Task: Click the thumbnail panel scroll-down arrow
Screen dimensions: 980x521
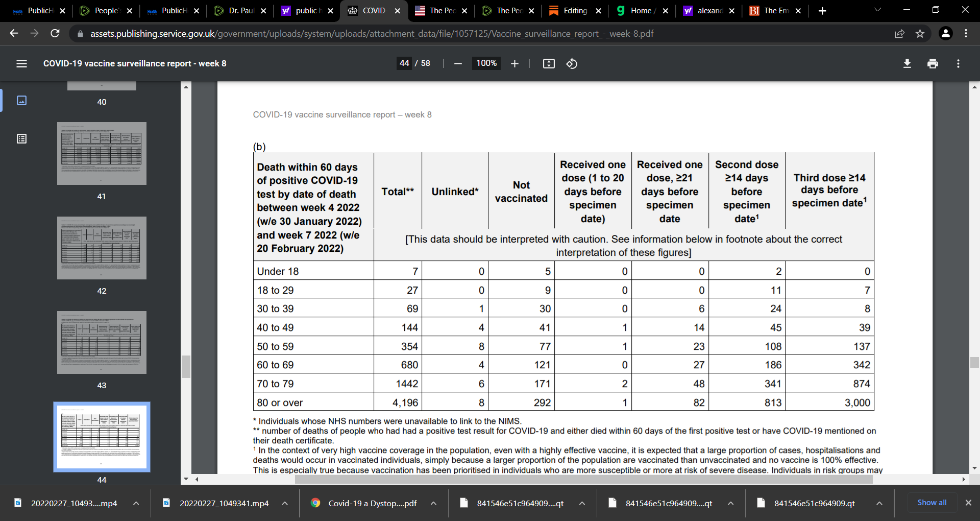Action: 186,479
